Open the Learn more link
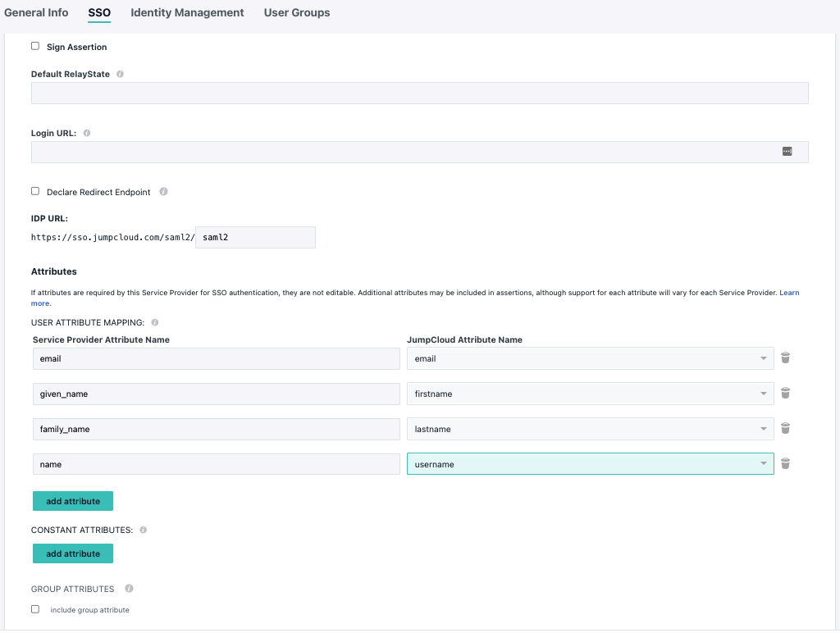This screenshot has width=840, height=633. (x=789, y=293)
